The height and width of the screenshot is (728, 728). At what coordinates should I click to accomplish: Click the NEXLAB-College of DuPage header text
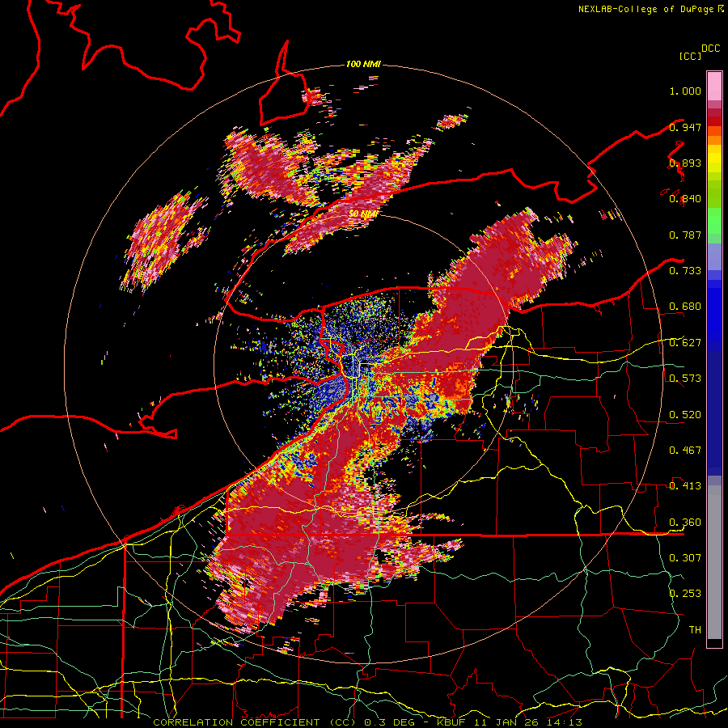pos(645,9)
